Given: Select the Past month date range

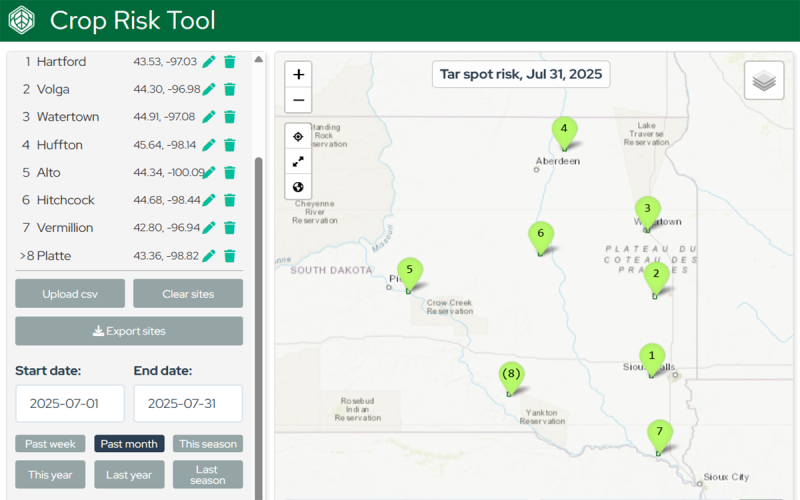Looking at the screenshot, I should point(129,444).
